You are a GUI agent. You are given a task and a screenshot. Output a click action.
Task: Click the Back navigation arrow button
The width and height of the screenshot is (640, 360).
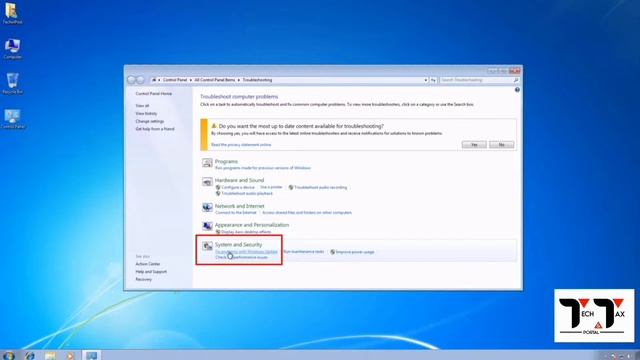131,80
